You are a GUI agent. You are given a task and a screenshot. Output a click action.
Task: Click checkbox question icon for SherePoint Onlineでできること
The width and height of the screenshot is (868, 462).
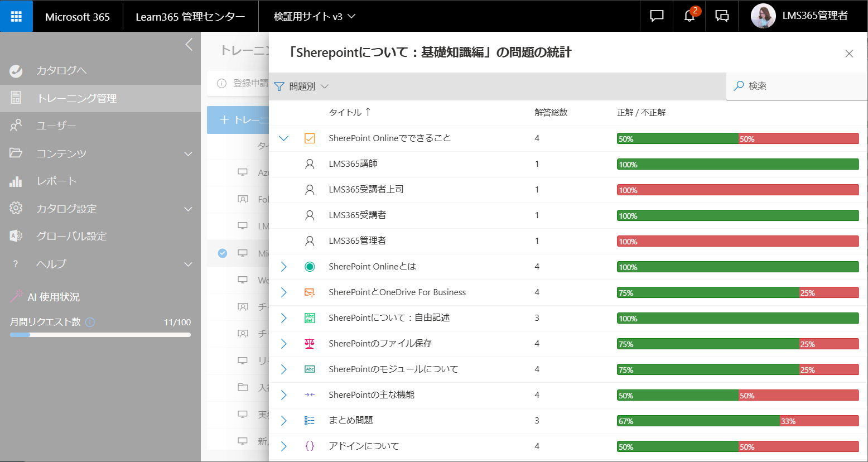310,138
